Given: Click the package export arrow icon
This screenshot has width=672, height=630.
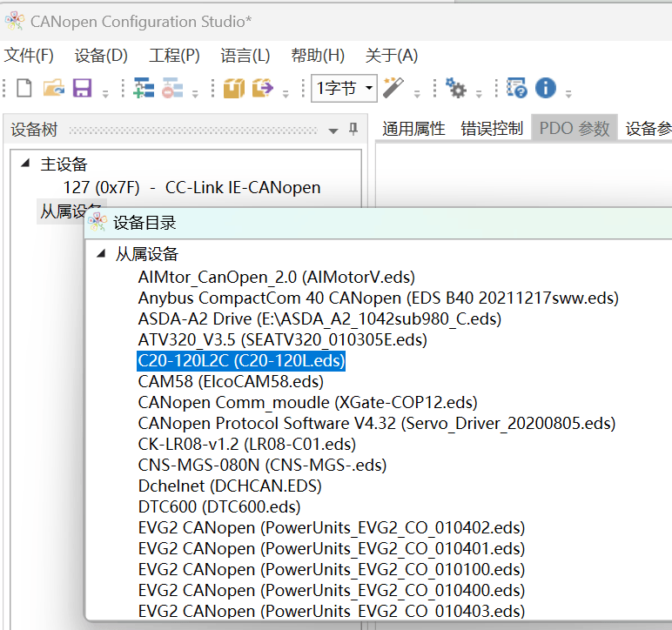Looking at the screenshot, I should 263,88.
